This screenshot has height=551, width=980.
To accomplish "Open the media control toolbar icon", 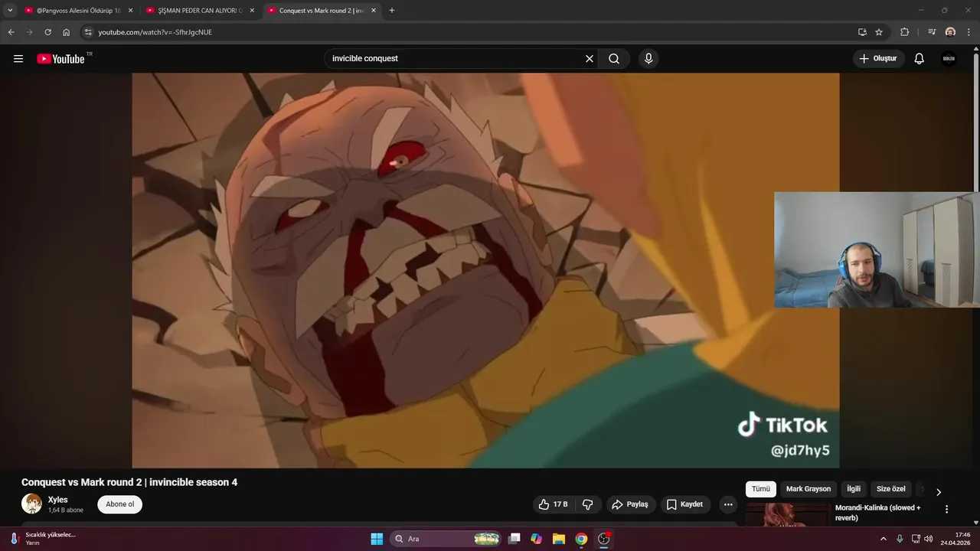I will (x=932, y=32).
